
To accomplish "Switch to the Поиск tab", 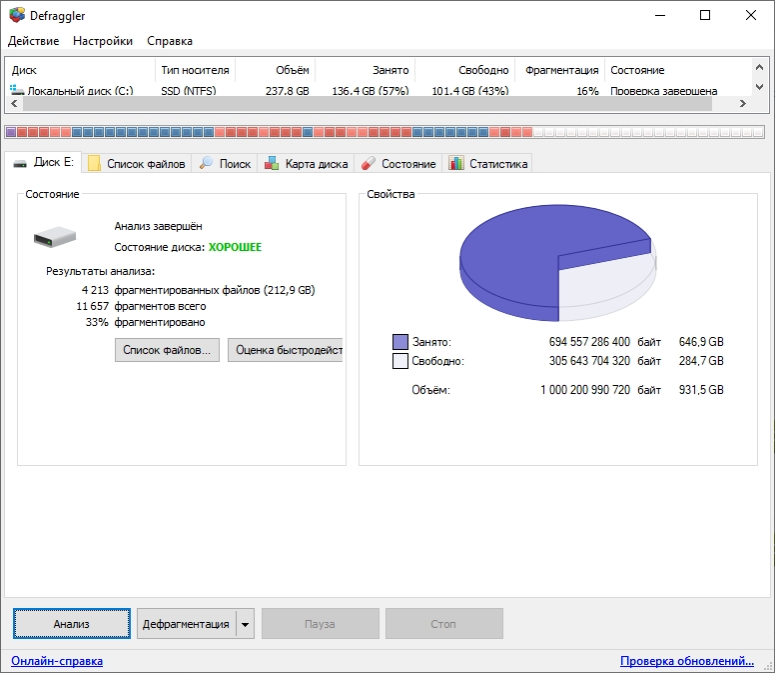I will [x=225, y=164].
